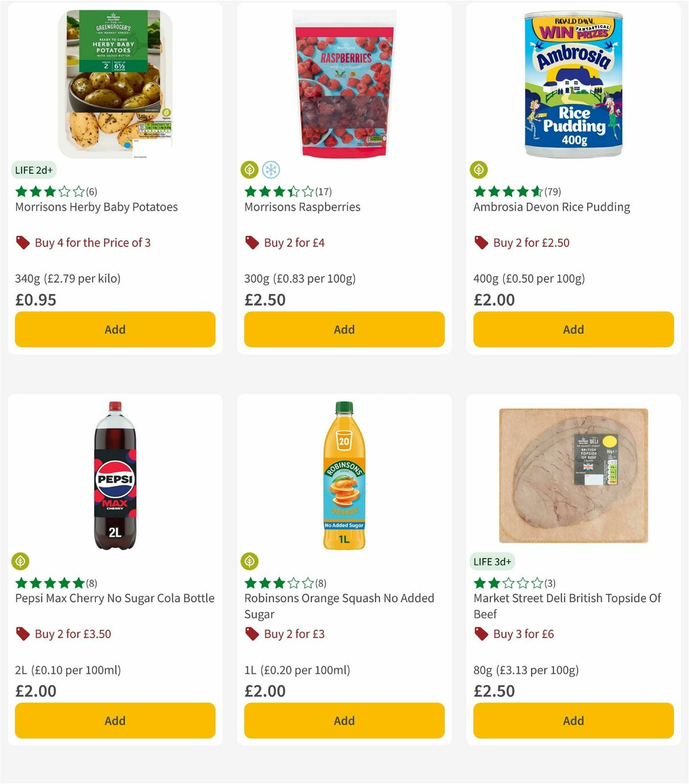689x784 pixels.
Task: Add Morrisons Raspberries to basket
Action: (x=343, y=329)
